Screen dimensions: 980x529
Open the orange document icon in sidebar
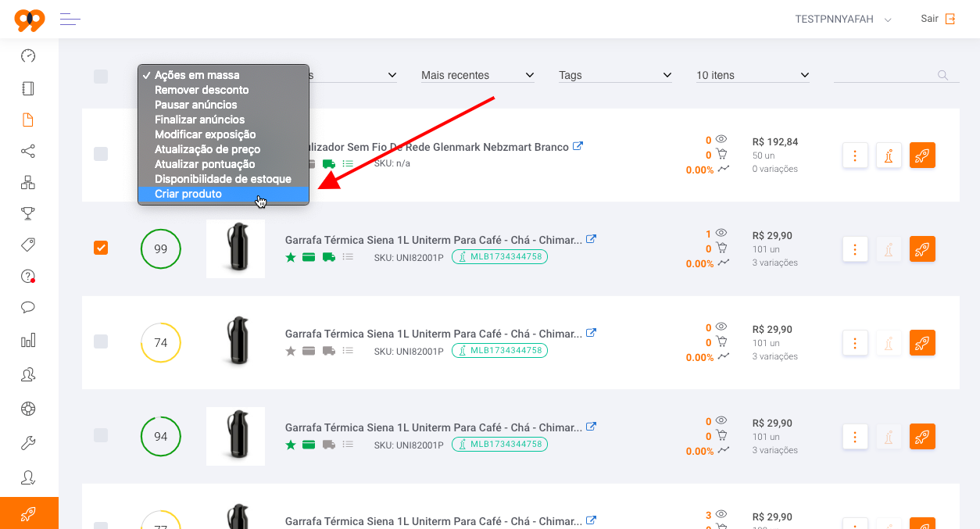coord(28,120)
